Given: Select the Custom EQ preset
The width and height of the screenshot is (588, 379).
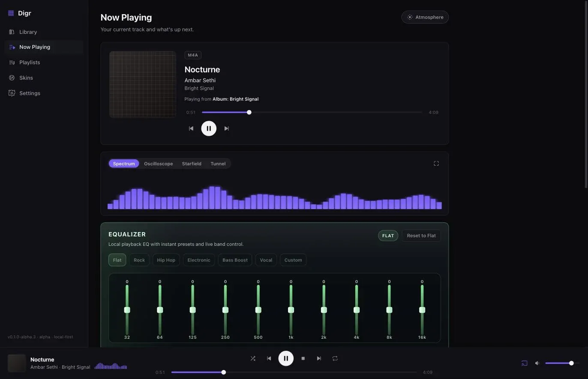Looking at the screenshot, I should [293, 260].
